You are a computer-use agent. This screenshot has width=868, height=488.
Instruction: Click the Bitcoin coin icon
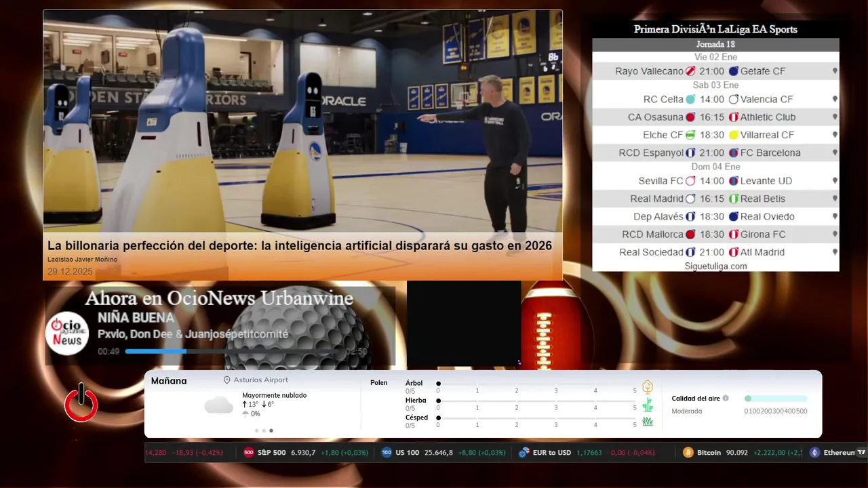pos(688,452)
